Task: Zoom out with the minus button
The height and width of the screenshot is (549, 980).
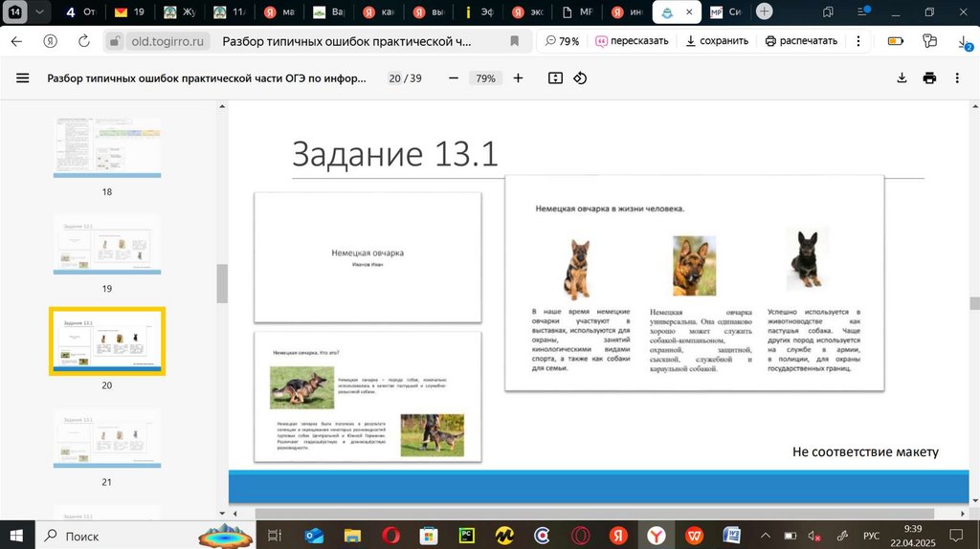Action: pyautogui.click(x=453, y=78)
